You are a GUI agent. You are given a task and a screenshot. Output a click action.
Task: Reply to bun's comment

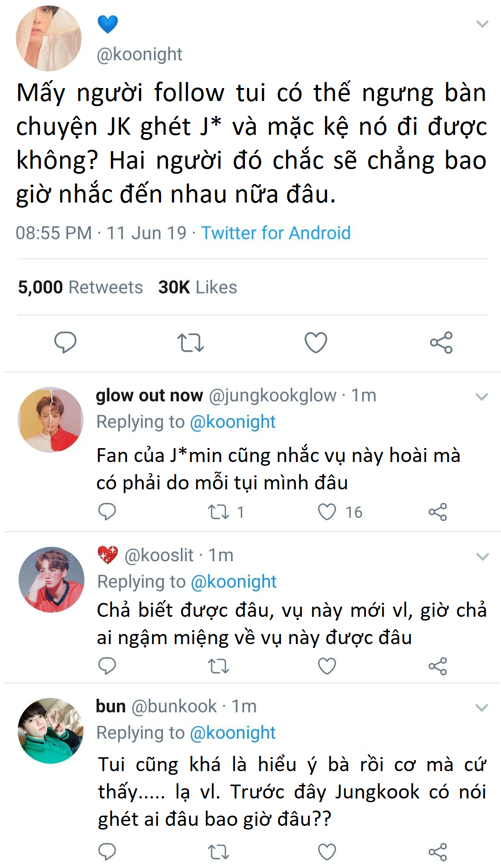(x=107, y=851)
